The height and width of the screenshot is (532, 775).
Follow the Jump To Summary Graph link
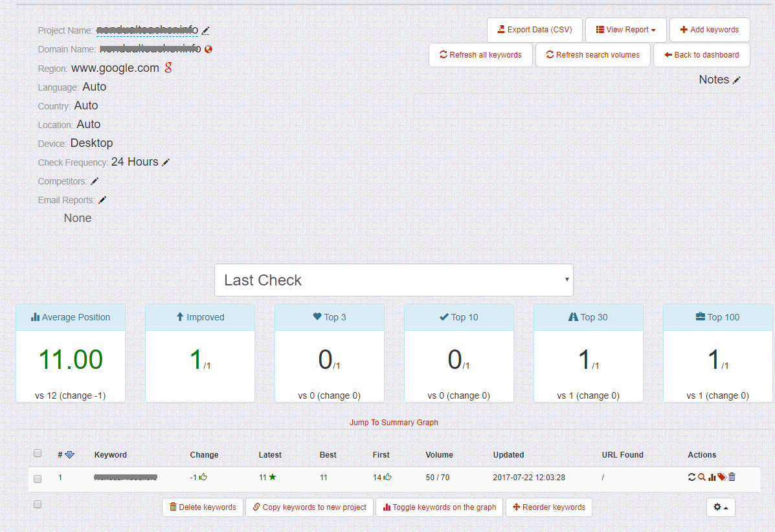[x=394, y=423]
